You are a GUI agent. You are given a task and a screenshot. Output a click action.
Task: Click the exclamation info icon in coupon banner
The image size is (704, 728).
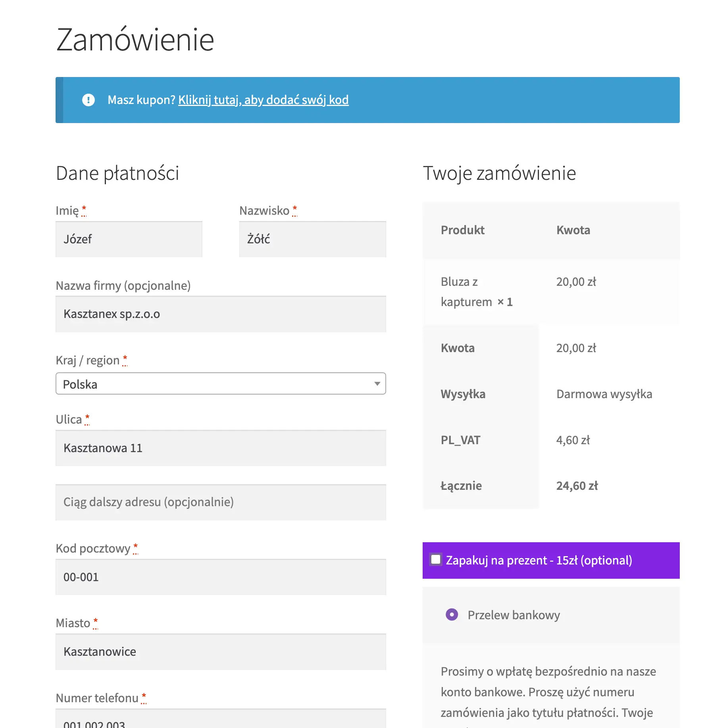coord(88,100)
